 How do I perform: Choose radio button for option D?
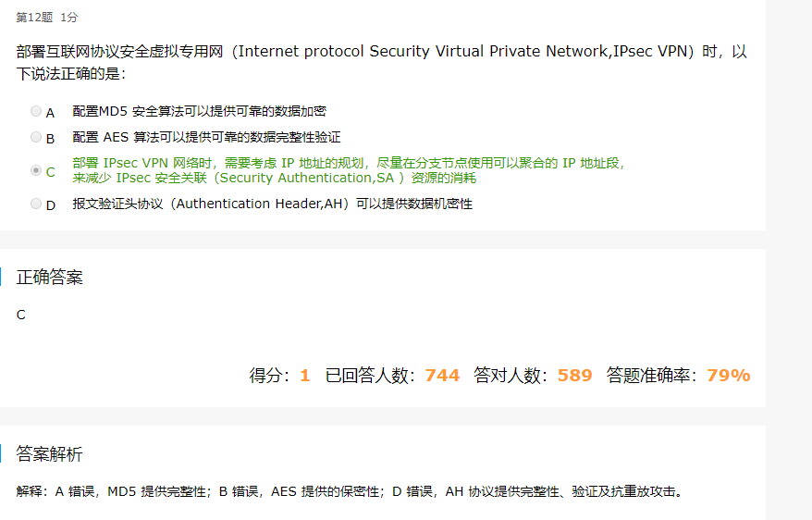point(36,204)
